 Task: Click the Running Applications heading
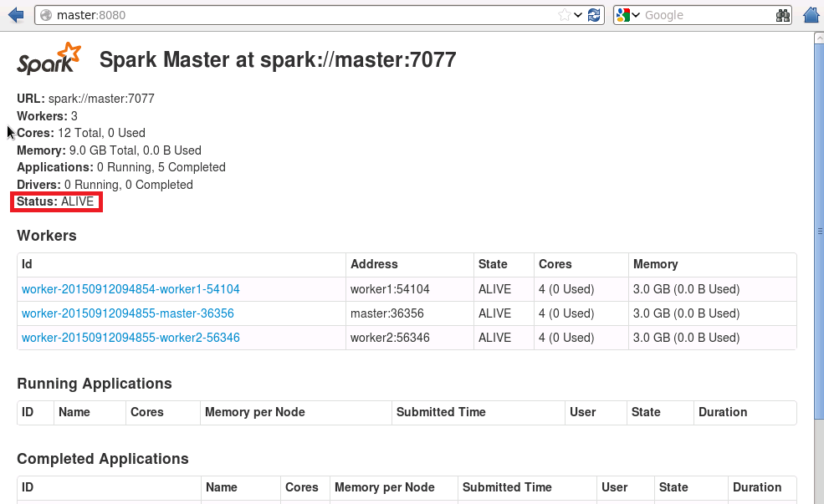pyautogui.click(x=95, y=384)
